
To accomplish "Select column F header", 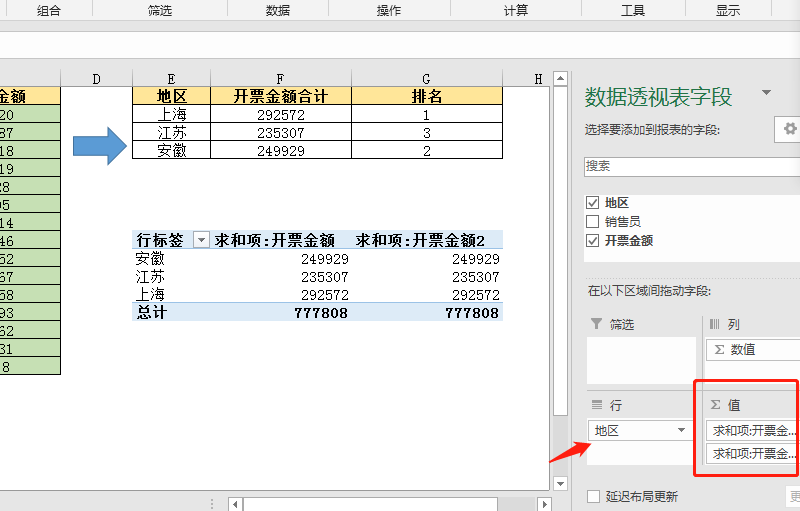I will coord(281,79).
